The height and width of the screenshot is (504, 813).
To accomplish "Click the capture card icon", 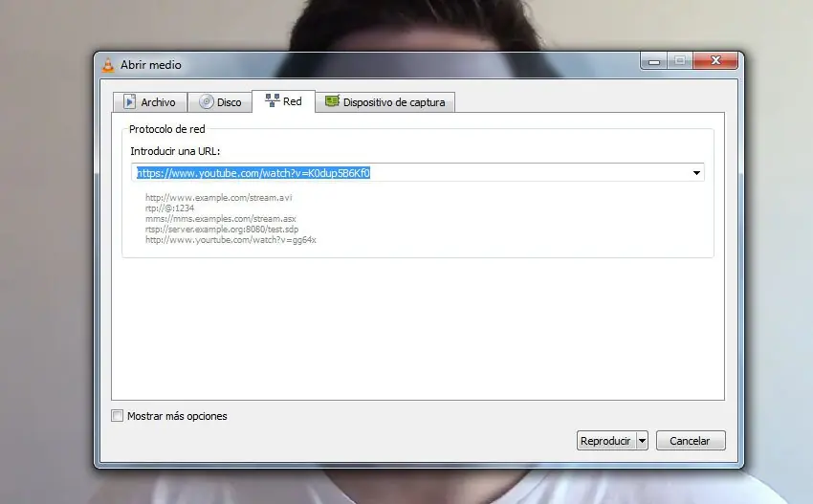I will point(332,101).
